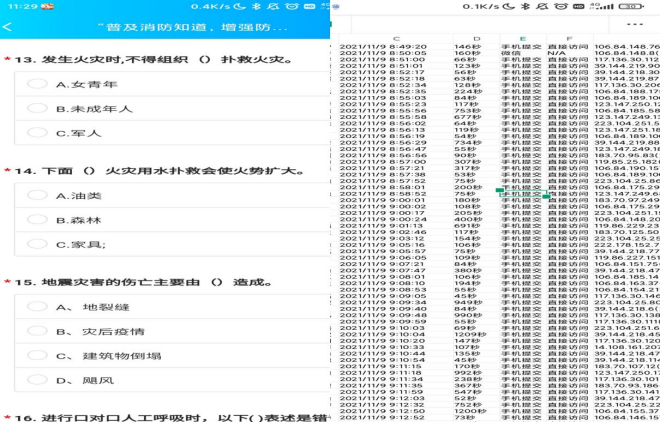Choose option C、建筑物倒塌 for question 15

point(38,356)
